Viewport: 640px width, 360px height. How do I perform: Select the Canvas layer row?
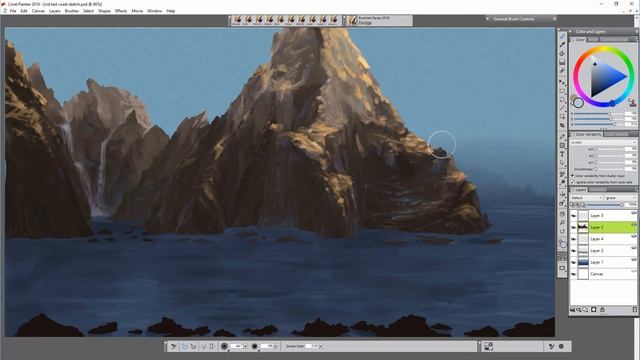coord(603,274)
